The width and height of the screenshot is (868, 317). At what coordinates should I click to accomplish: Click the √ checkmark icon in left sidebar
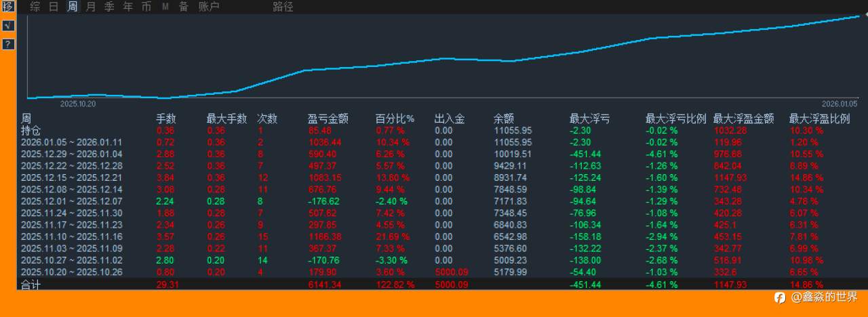(8, 26)
